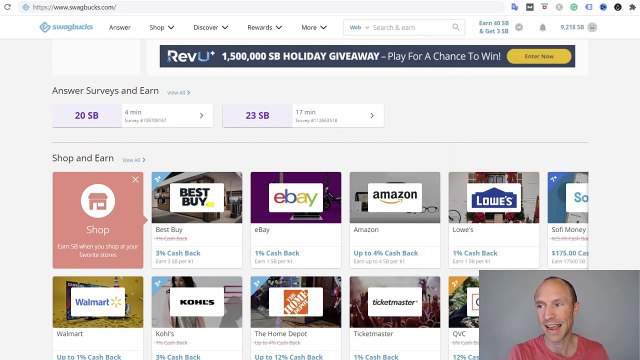
Task: Open the Lowe's store logo
Action: coord(493,198)
